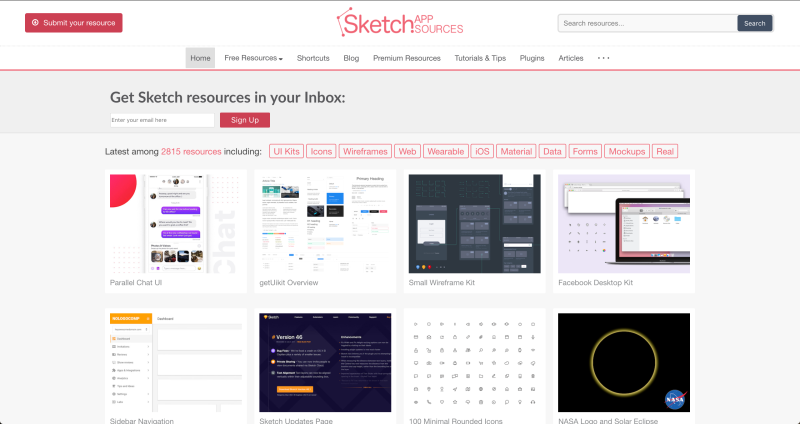800x424 pixels.
Task: Go to the Articles page
Action: 571,58
